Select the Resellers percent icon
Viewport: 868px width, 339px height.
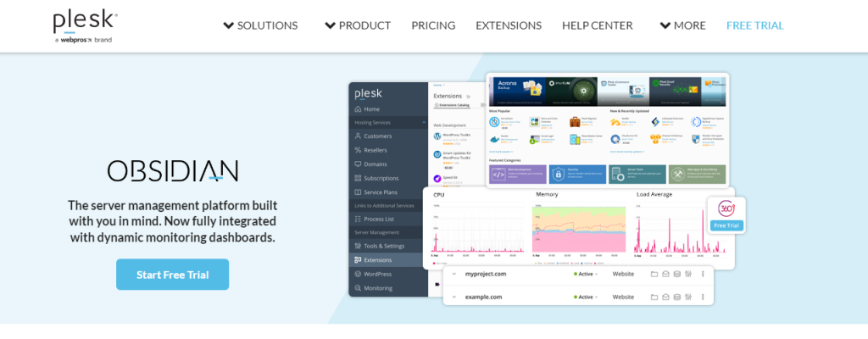point(358,150)
